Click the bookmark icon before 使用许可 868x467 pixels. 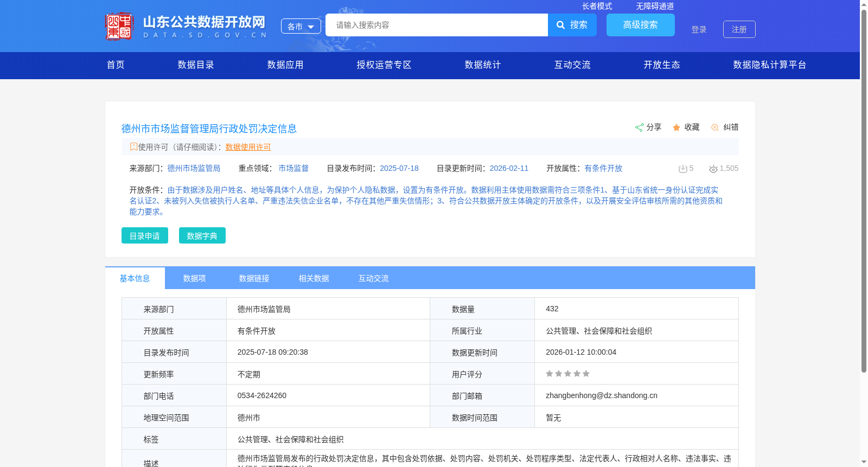click(x=133, y=146)
